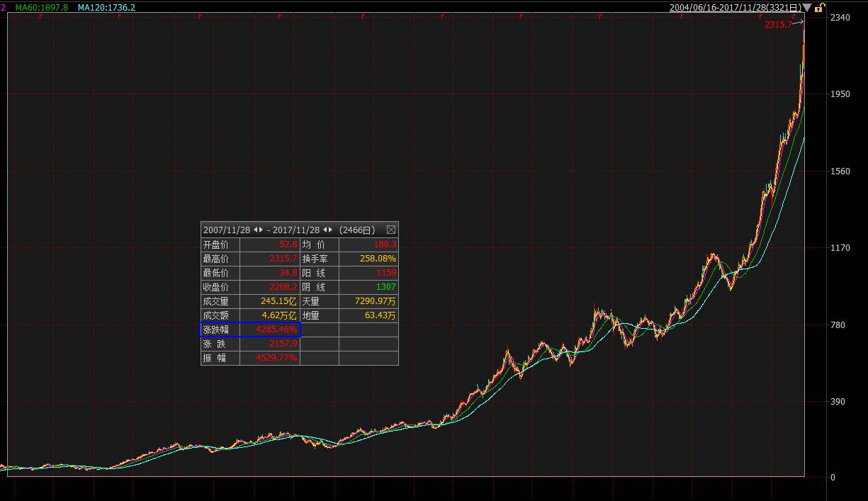Click the 390 price axis label
The height and width of the screenshot is (501, 868).
(838, 401)
